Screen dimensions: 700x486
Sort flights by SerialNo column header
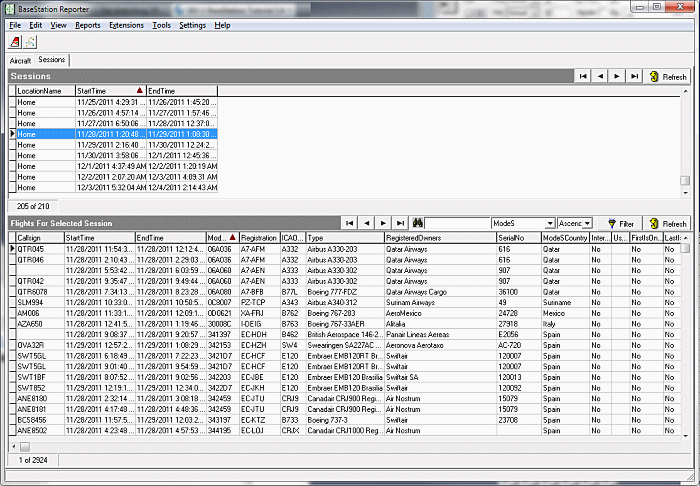(519, 237)
